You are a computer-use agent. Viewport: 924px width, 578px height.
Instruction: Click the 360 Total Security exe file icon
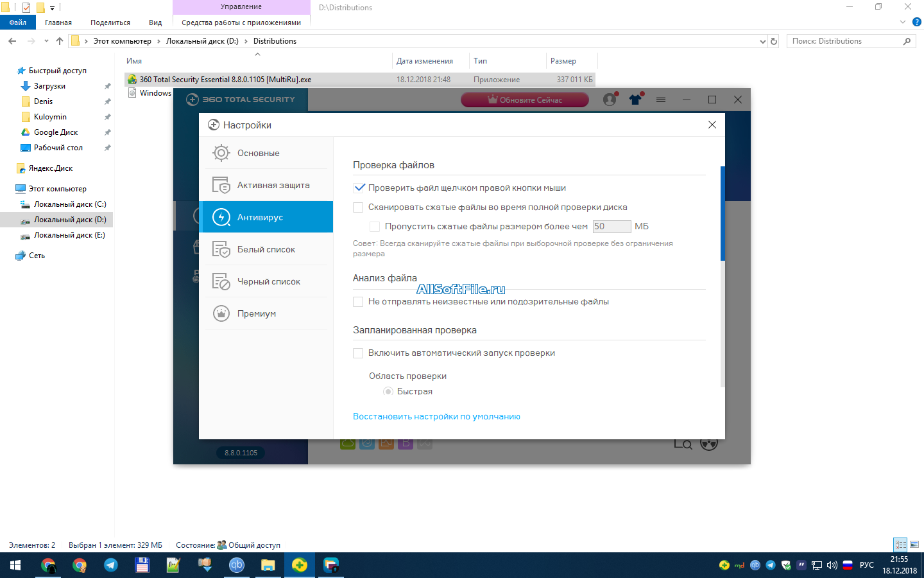(132, 80)
